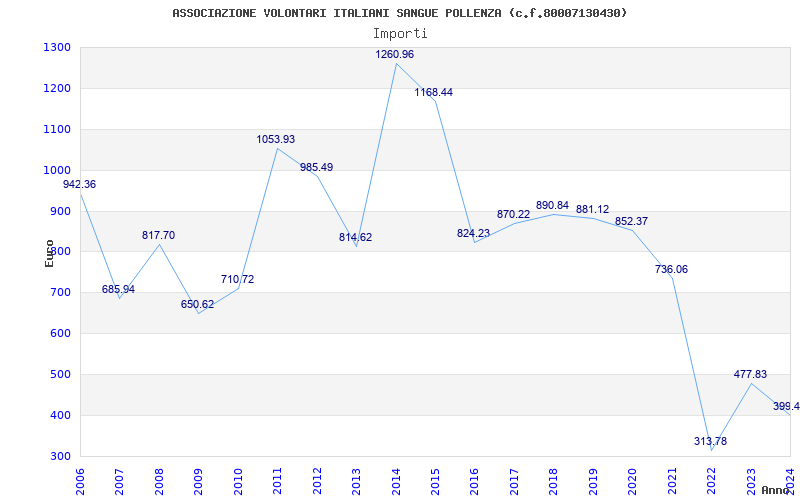Viewport: 800px width, 500px height.
Task: Select the 1053.93 data label for 2011
Action: 276,139
